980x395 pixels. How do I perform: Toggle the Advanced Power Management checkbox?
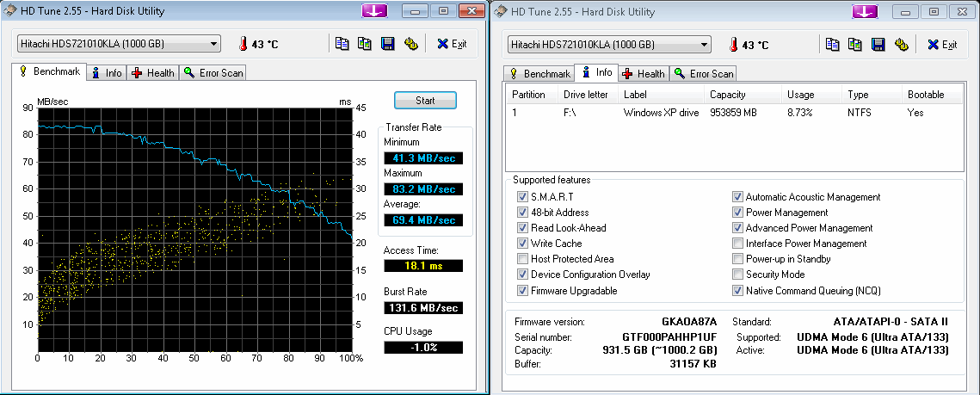(737, 228)
